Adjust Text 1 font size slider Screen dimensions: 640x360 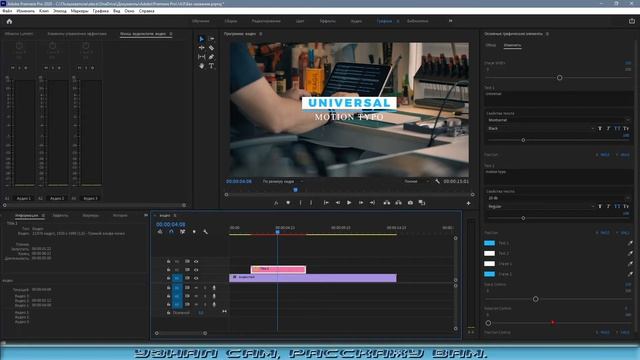(523, 140)
